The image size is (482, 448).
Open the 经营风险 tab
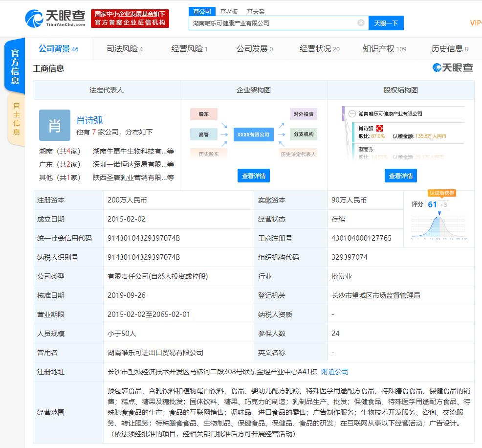pos(189,48)
